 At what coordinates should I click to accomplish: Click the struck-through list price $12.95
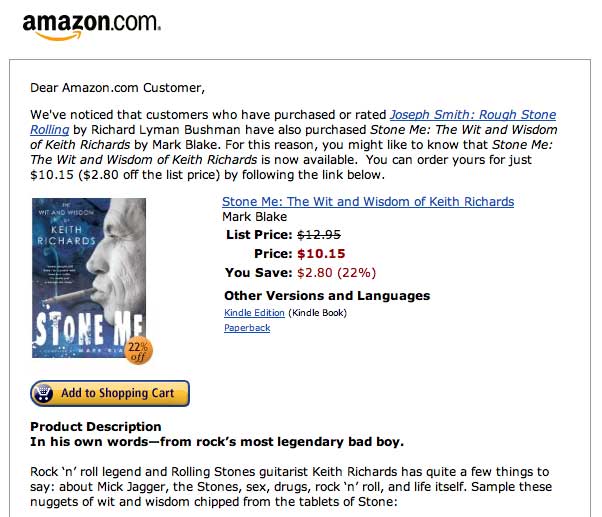click(x=320, y=235)
